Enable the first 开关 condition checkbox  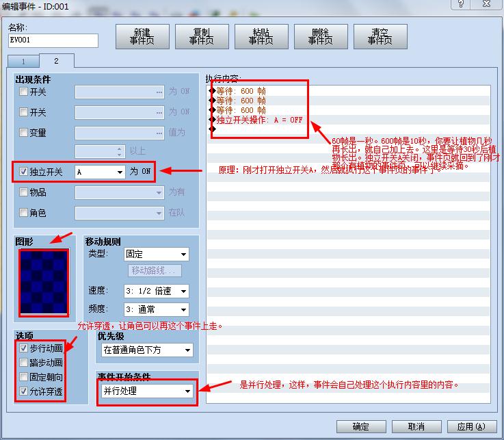23,92
